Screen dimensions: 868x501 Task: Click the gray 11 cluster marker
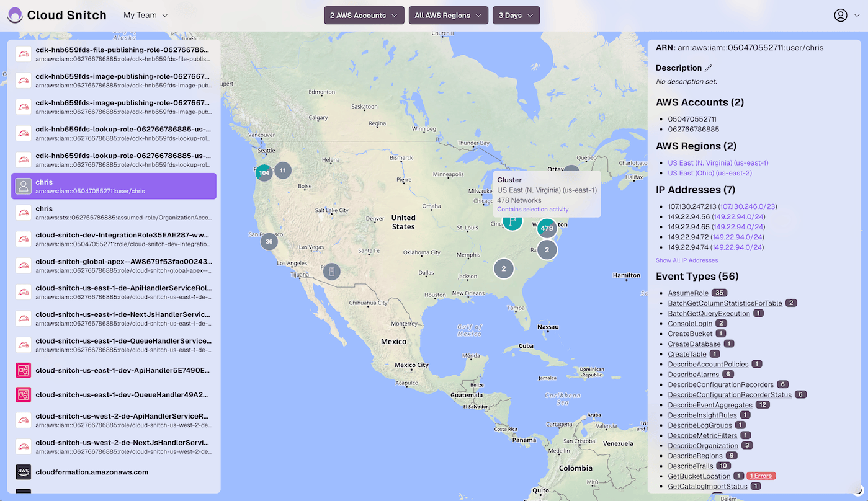(283, 170)
